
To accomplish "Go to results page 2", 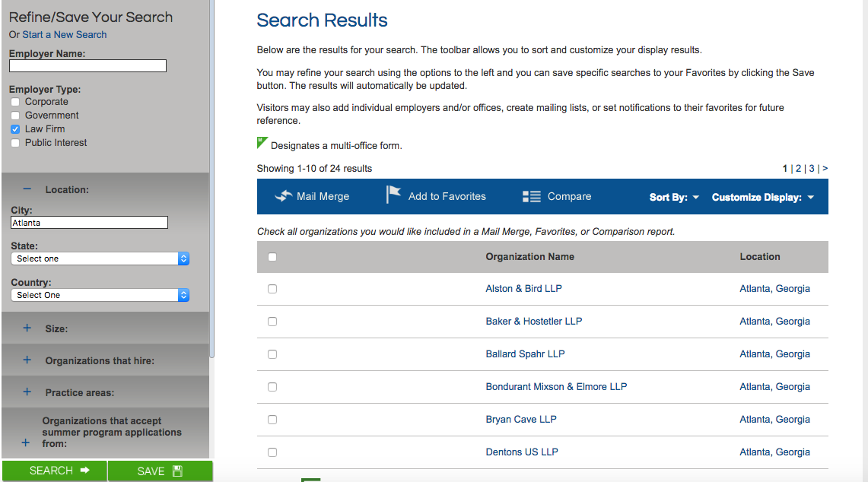I will coord(798,168).
